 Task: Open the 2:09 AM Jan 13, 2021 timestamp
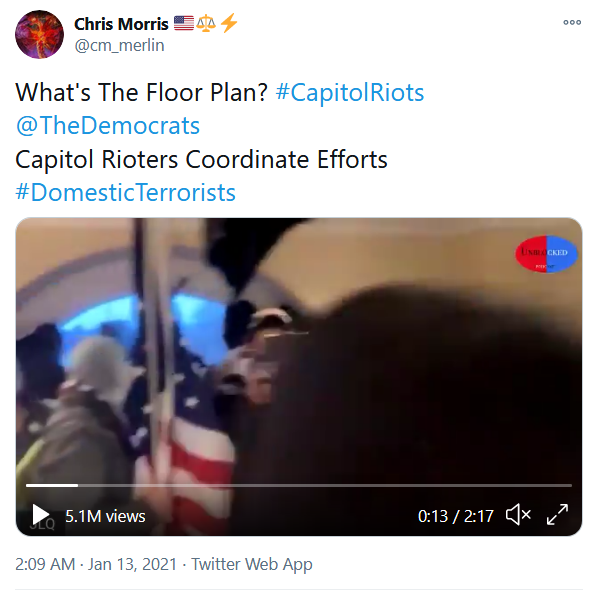coord(96,564)
